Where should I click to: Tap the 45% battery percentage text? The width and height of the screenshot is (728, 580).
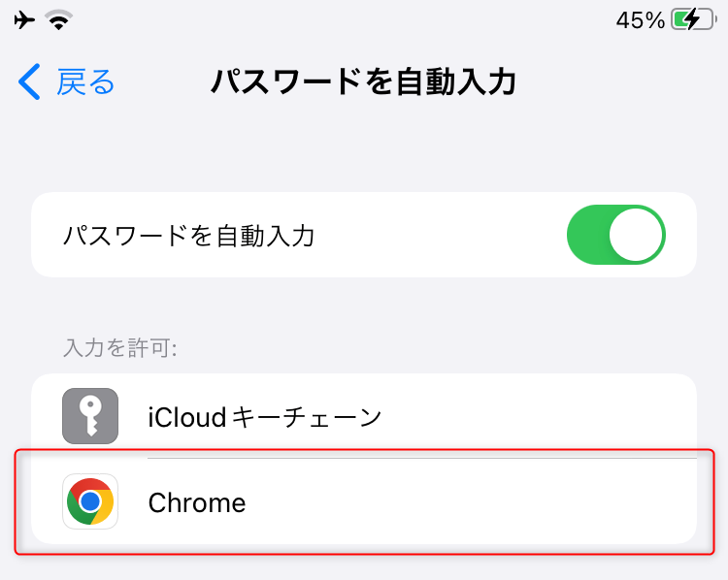641,20
